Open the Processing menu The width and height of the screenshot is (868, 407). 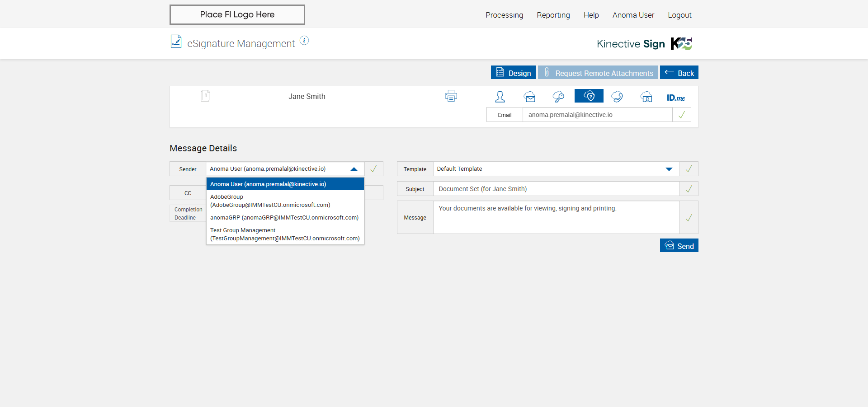click(504, 15)
